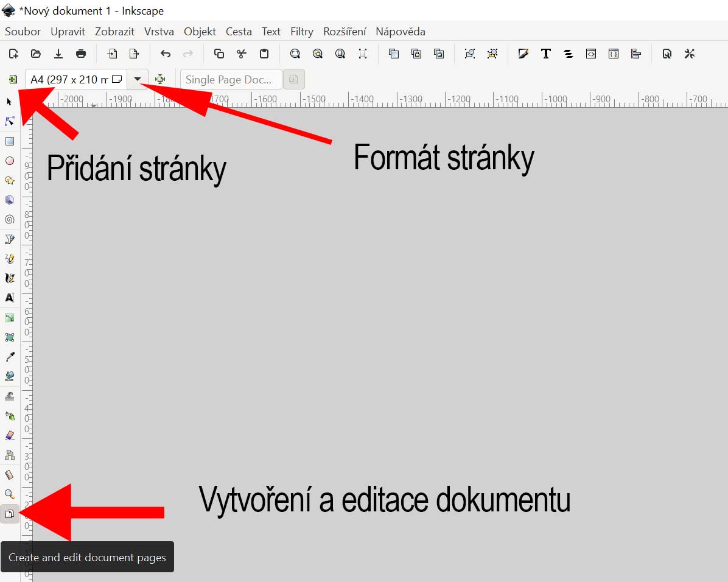Open the Soubor menu
This screenshot has height=582, width=728.
click(x=23, y=32)
